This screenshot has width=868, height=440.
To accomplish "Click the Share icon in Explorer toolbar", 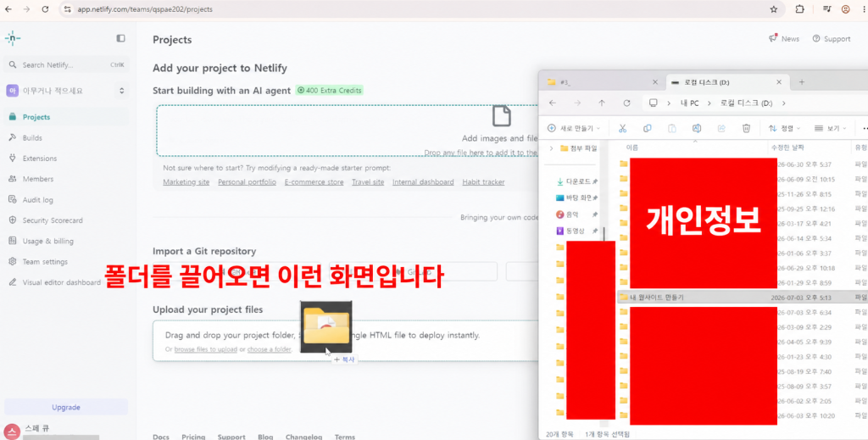I will point(721,128).
